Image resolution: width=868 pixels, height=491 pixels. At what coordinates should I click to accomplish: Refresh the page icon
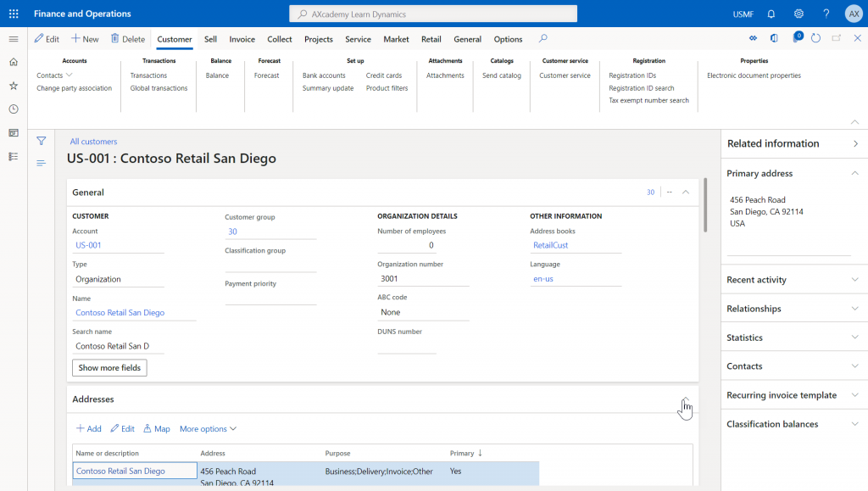816,38
